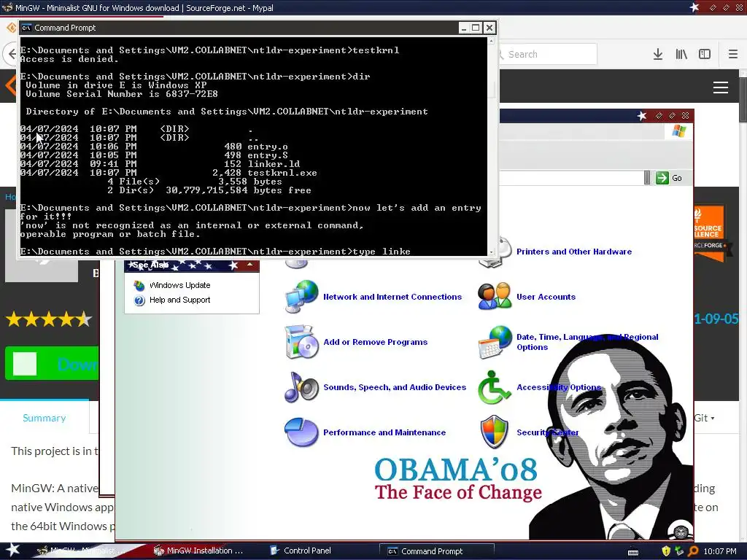Collapse the See Also panel

tap(249, 265)
